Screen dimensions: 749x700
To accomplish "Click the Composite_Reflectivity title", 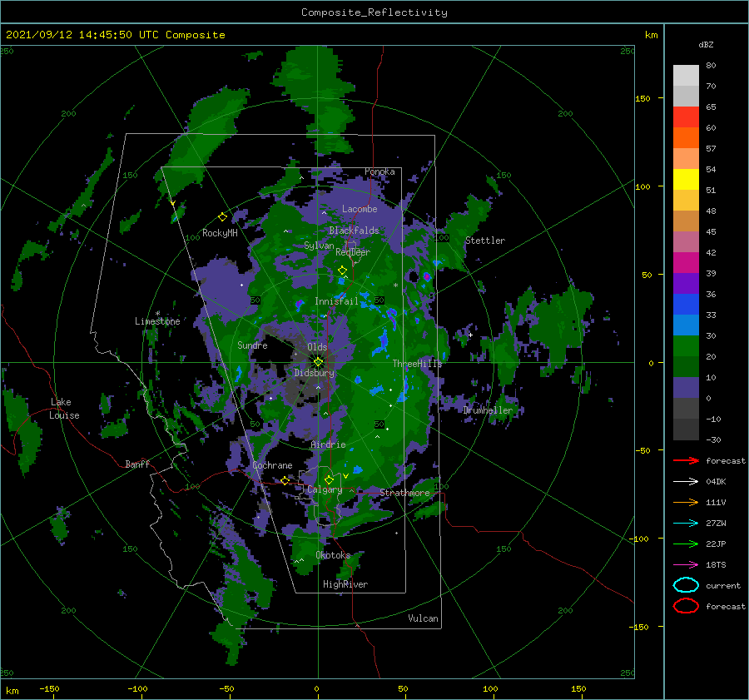I will (374, 12).
